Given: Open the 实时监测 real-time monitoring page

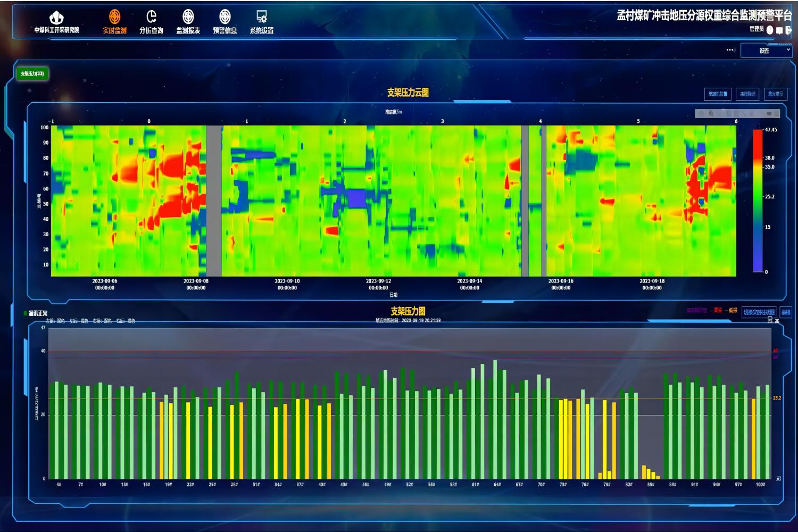Looking at the screenshot, I should [x=114, y=22].
